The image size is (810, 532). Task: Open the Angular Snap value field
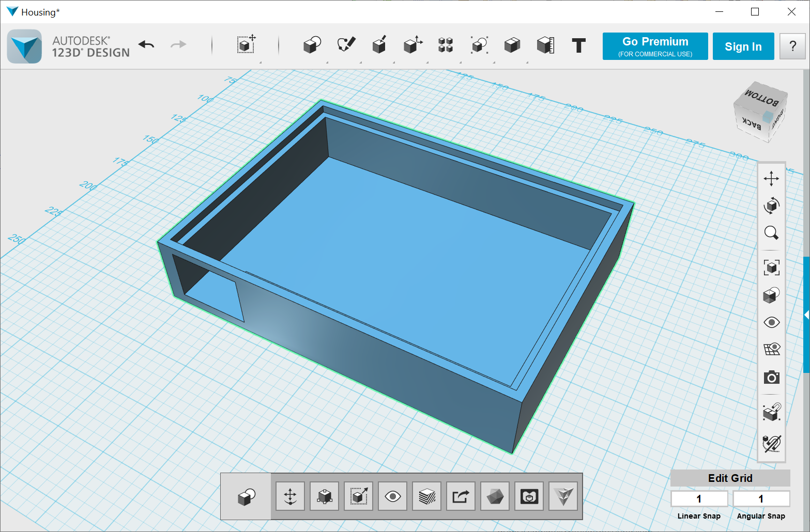(761, 499)
